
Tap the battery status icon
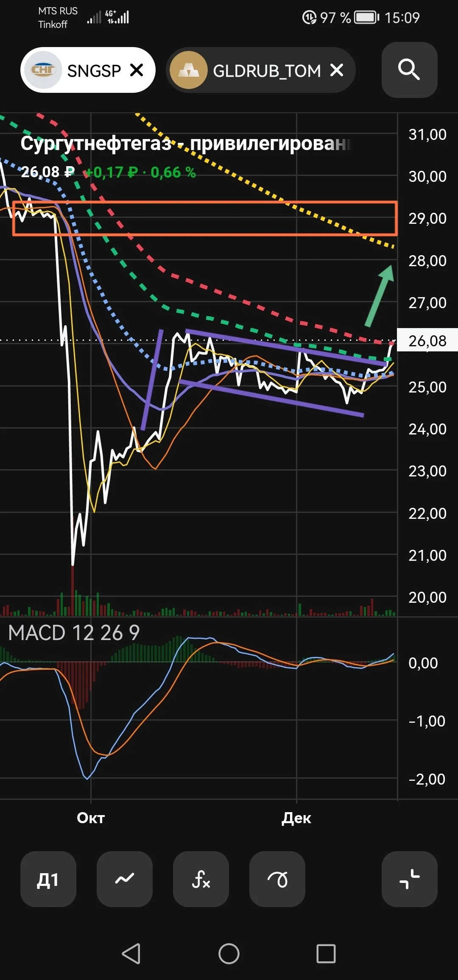click(x=367, y=17)
